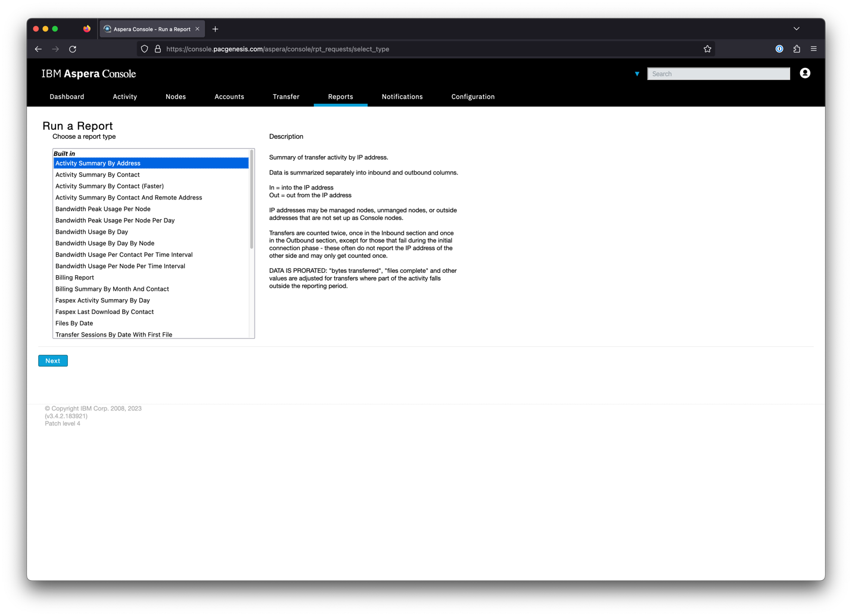The image size is (852, 616).
Task: Click into the Search field
Action: (719, 74)
